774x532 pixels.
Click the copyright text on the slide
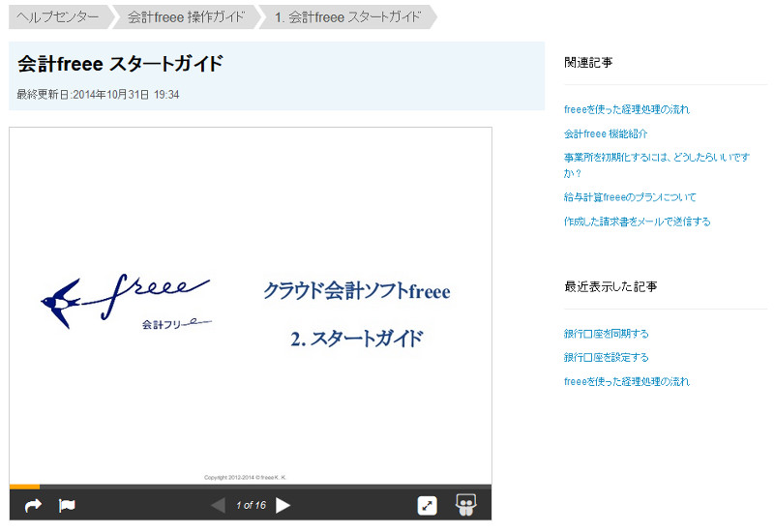pos(246,477)
